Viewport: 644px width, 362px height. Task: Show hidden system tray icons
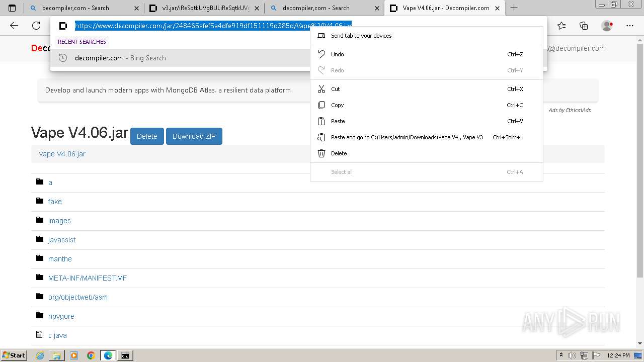pos(561,355)
